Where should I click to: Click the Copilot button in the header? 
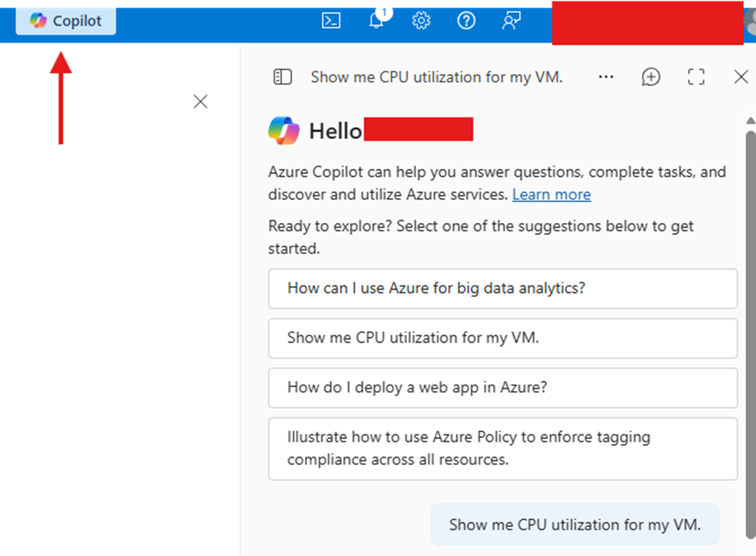(x=66, y=21)
